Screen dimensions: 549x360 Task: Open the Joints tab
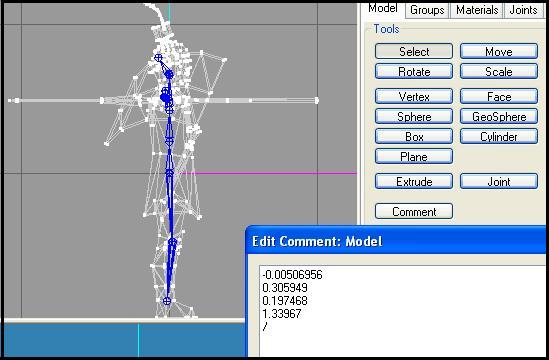[x=523, y=10]
